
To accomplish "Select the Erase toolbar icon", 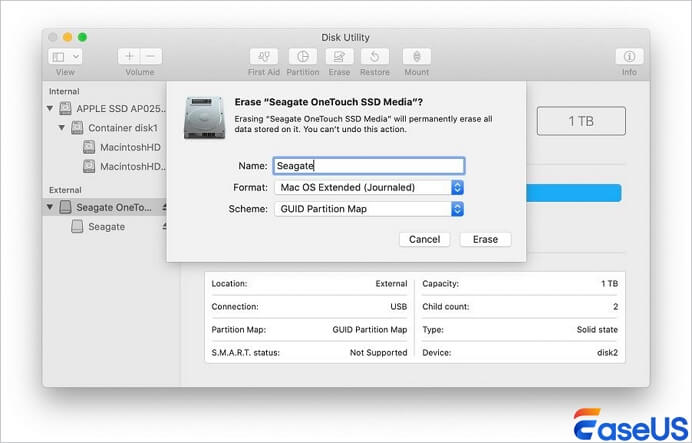I will click(339, 56).
